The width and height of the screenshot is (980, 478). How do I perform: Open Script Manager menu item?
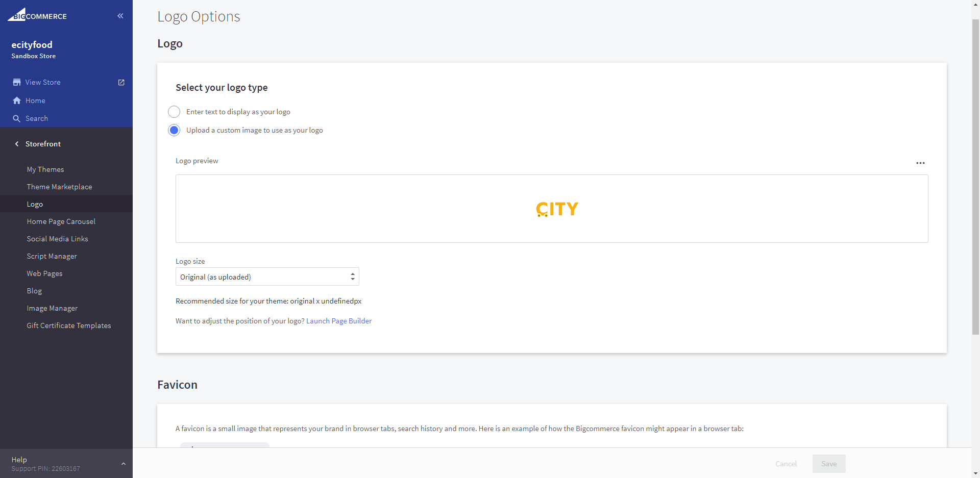coord(52,256)
